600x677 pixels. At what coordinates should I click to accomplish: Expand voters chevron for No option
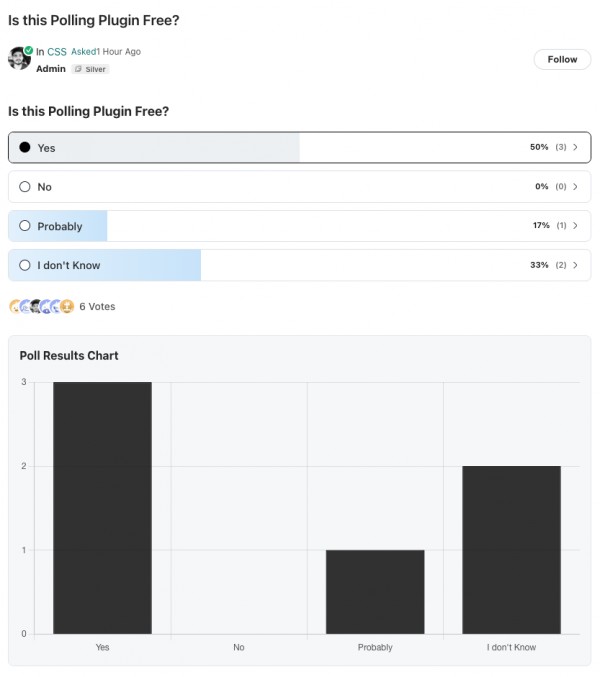[575, 187]
